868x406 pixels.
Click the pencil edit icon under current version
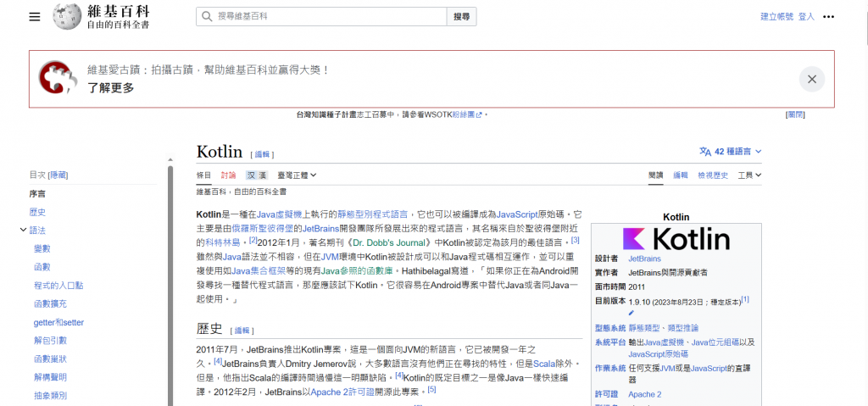click(x=632, y=313)
